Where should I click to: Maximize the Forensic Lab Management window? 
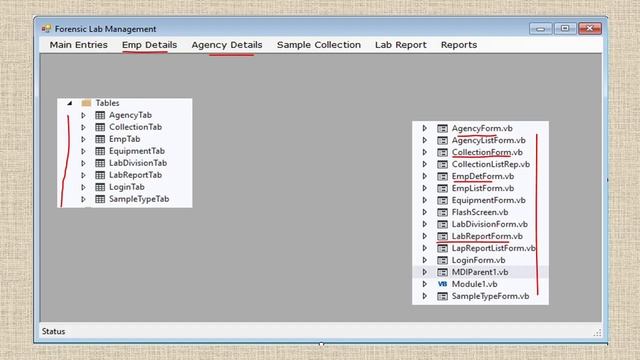565,29
